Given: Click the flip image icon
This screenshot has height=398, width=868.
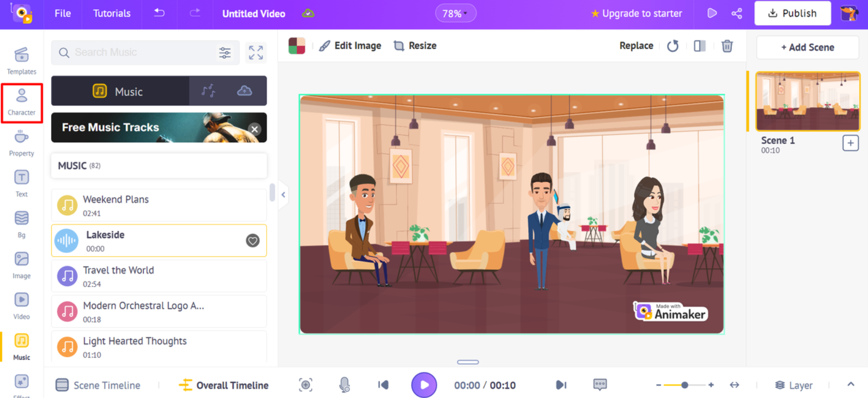Looking at the screenshot, I should point(700,46).
